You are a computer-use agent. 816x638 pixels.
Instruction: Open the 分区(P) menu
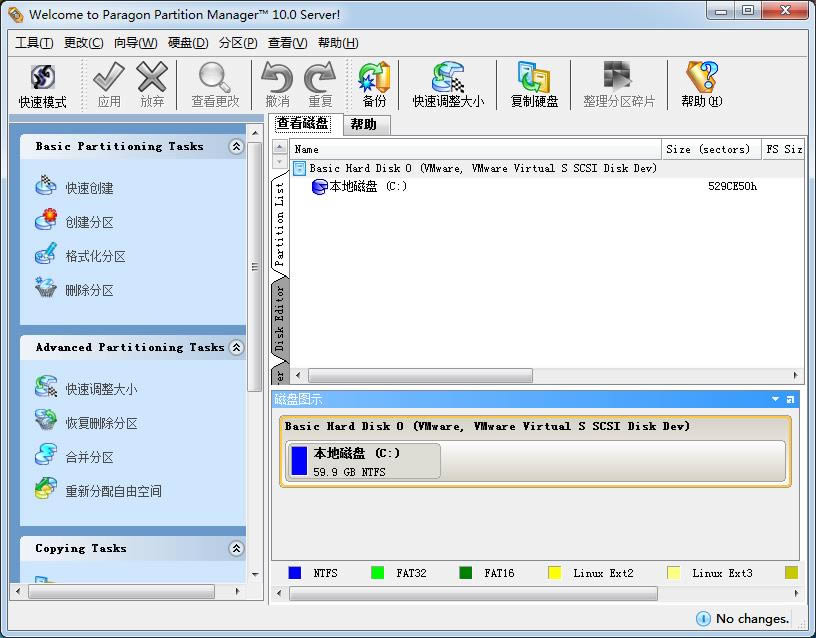(x=238, y=43)
